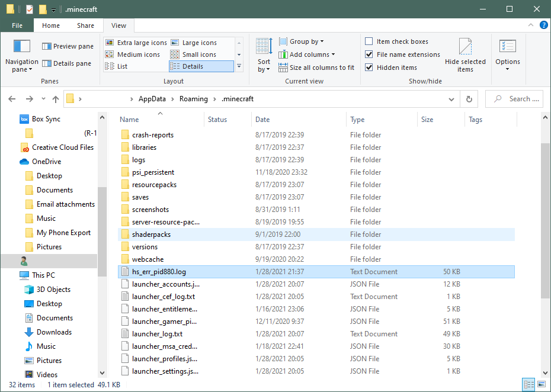Open the Sort by dropdown
The height and width of the screenshot is (392, 551).
263,55
